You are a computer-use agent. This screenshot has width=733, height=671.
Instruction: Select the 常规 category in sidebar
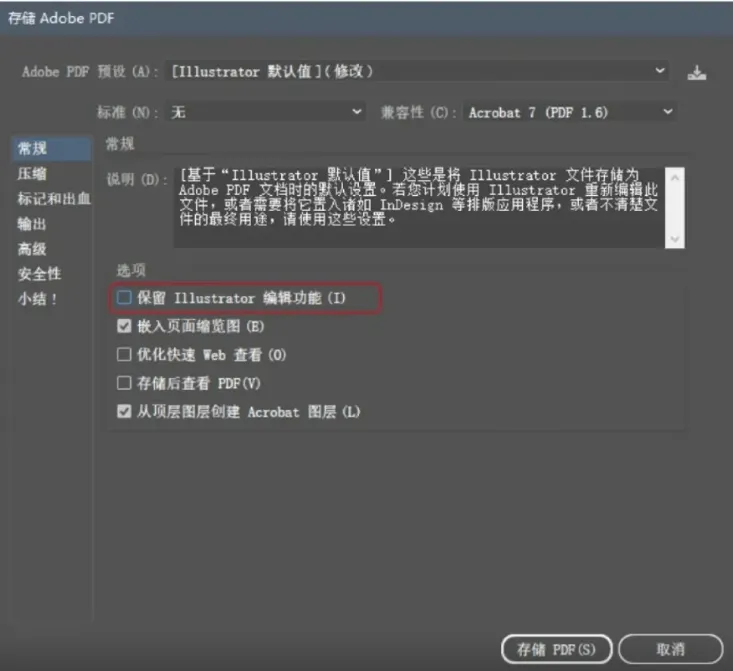pos(51,149)
